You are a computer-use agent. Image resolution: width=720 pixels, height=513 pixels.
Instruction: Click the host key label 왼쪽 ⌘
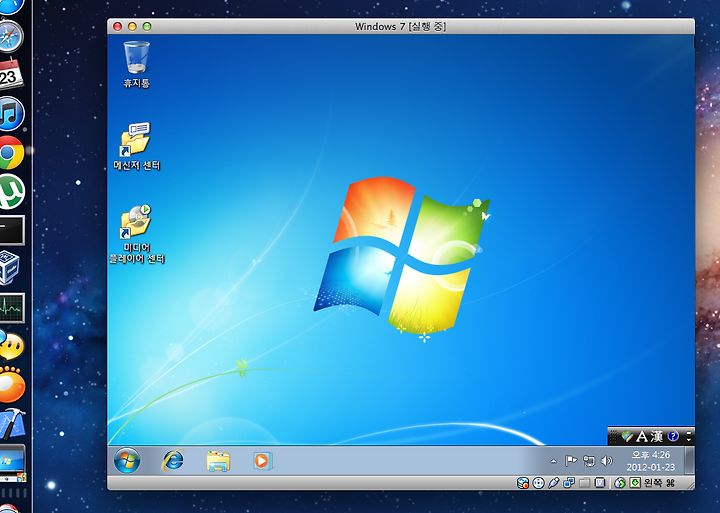659,483
